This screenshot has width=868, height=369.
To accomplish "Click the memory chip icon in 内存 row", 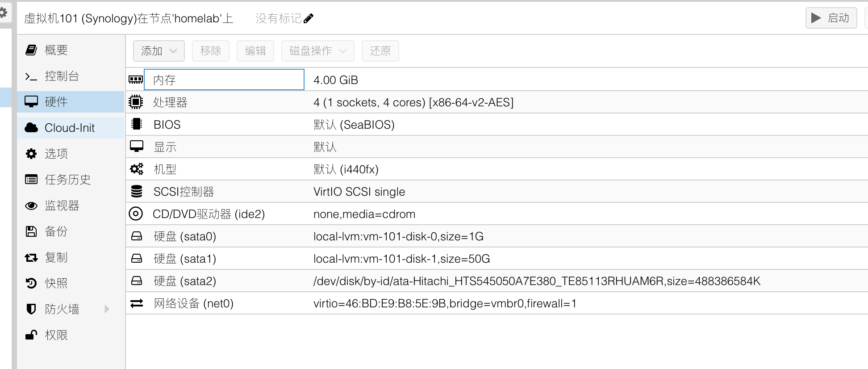I will click(x=136, y=80).
